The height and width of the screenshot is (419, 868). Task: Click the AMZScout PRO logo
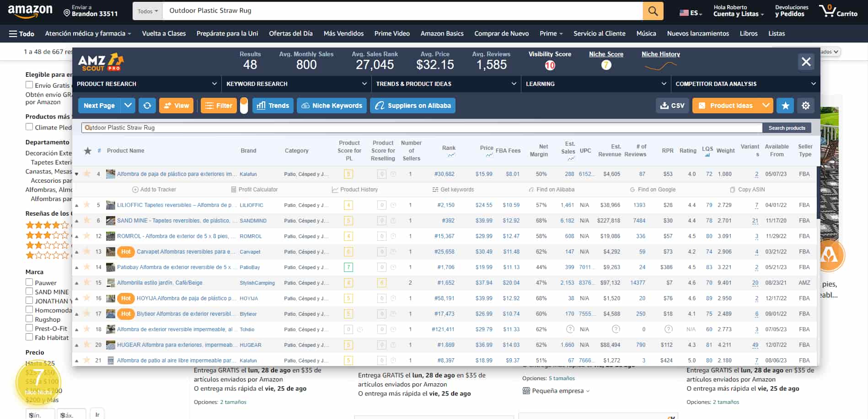[101, 62]
